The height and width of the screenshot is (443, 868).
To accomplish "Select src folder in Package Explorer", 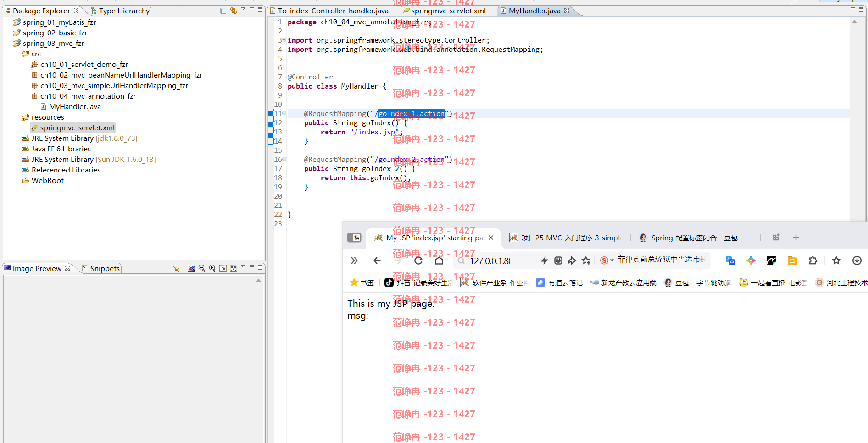I will click(36, 54).
